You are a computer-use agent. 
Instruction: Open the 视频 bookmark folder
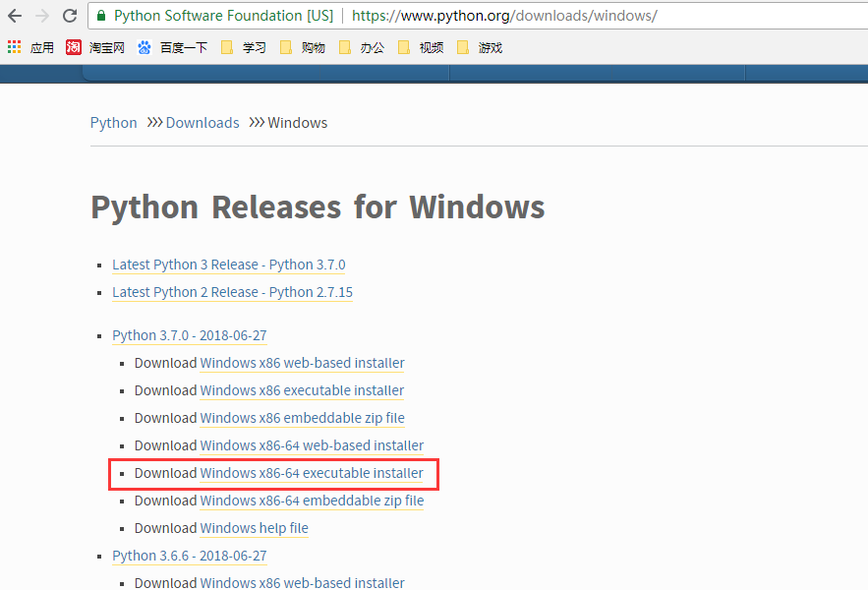(421, 47)
